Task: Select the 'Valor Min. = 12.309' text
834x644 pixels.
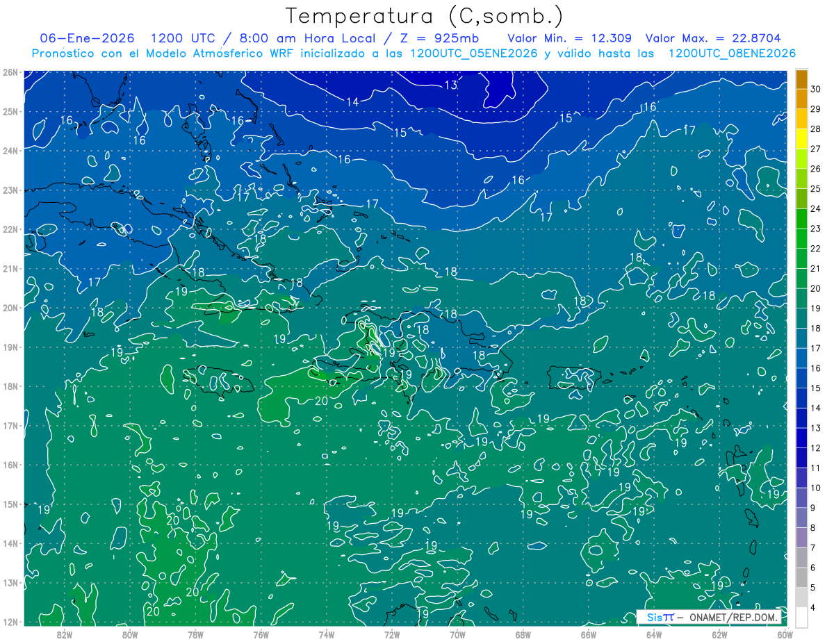Action: tap(570, 38)
